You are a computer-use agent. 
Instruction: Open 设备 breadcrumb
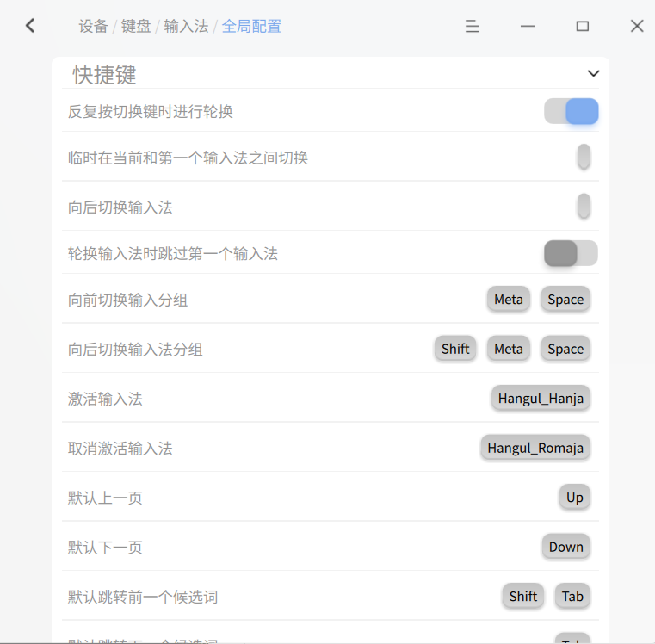(x=93, y=27)
